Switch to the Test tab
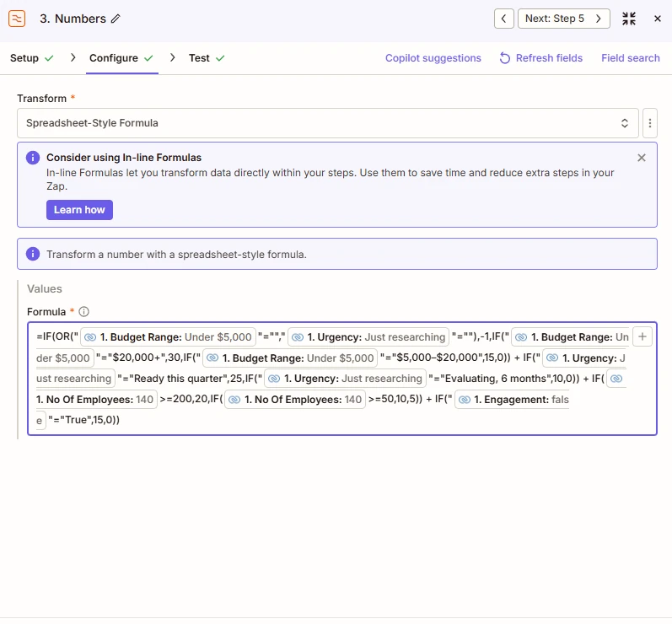The width and height of the screenshot is (672, 624). pos(207,58)
